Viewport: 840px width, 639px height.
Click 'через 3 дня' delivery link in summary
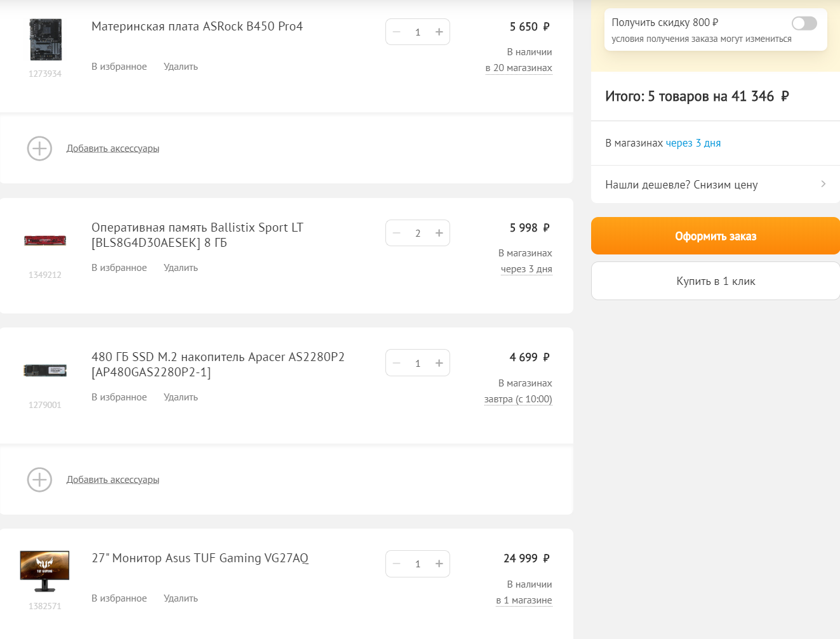[693, 143]
